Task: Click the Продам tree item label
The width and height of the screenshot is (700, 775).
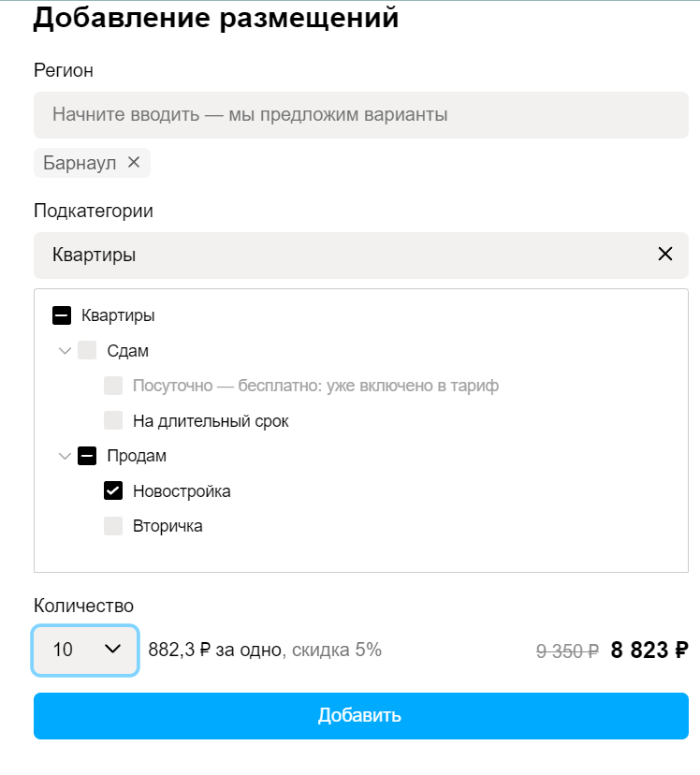Action: pyautogui.click(x=137, y=456)
